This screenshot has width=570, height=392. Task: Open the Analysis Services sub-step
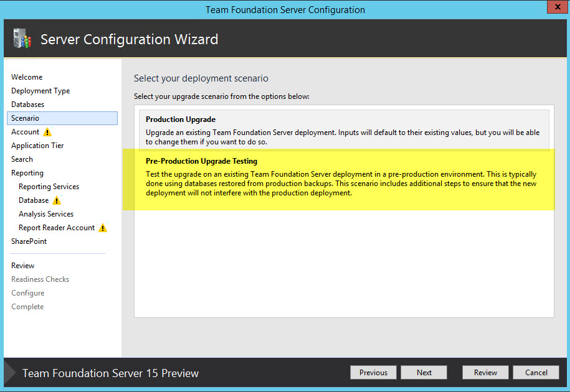coord(46,214)
